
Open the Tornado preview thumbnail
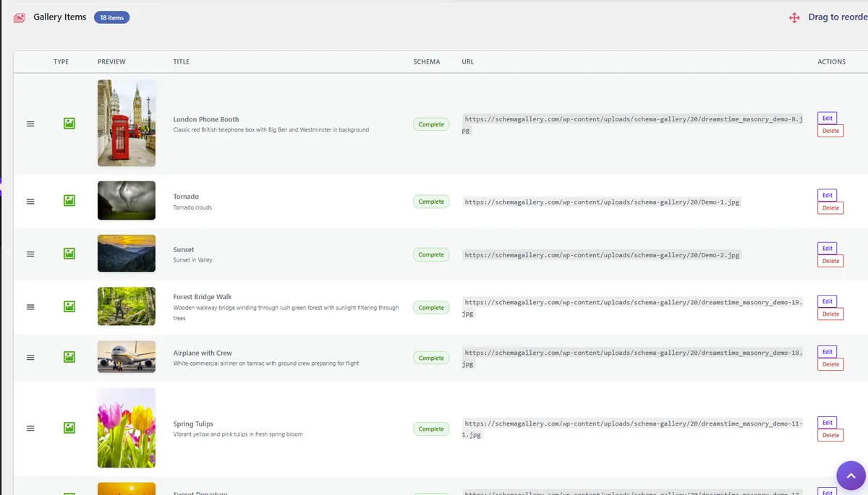pyautogui.click(x=127, y=200)
